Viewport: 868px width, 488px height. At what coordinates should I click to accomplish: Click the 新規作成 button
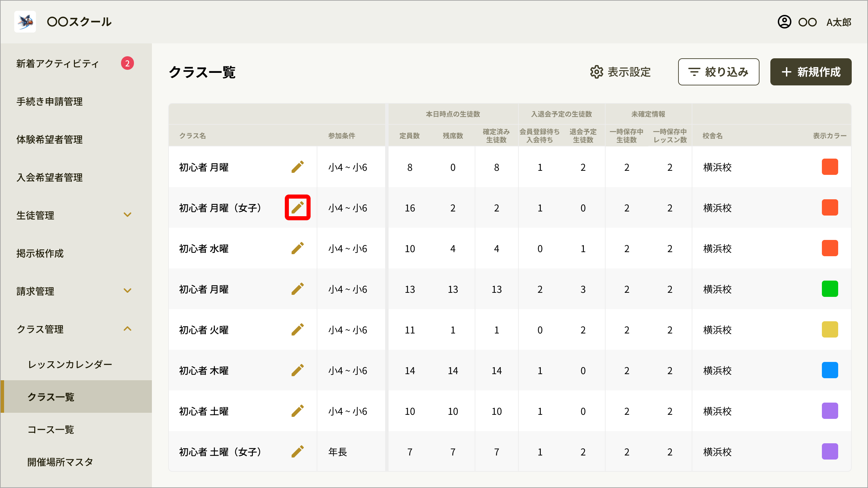coord(811,72)
